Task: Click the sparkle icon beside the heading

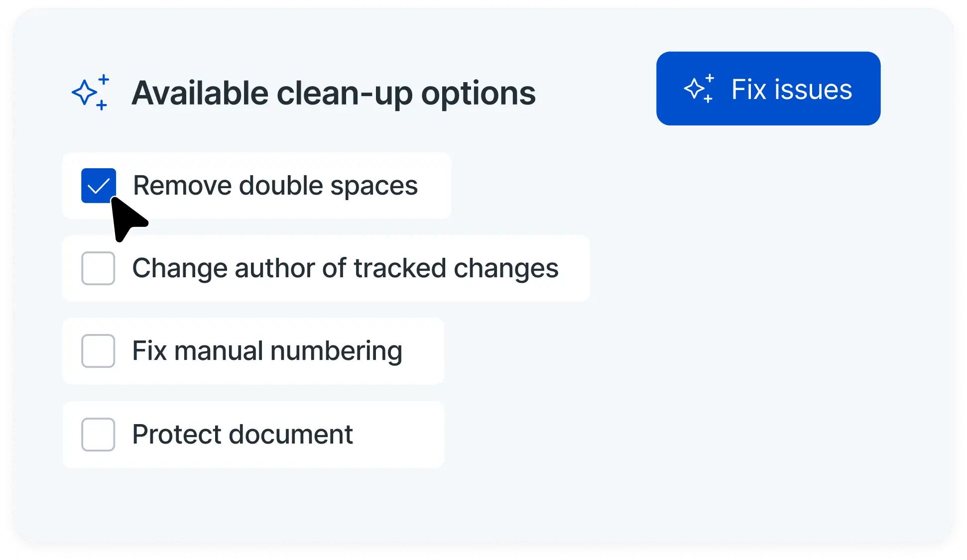Action: (x=90, y=93)
